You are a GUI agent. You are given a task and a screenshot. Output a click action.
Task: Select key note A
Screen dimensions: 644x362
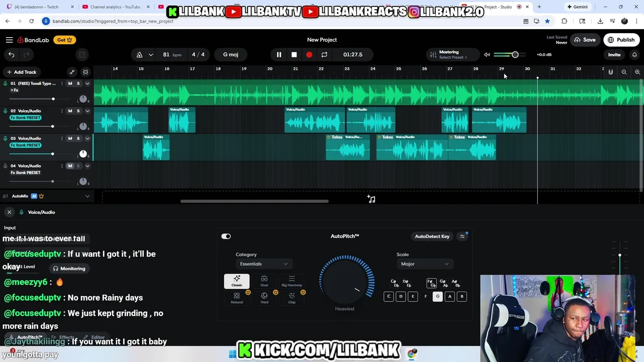click(x=449, y=297)
